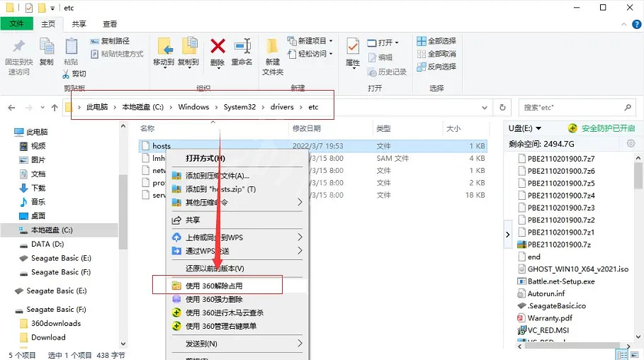Click the Refresh button
Screen dimensions: 644x360
tap(502, 107)
